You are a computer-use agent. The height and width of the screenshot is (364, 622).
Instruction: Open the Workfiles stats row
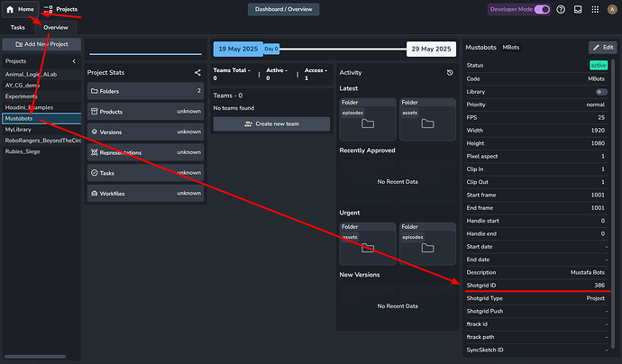tap(145, 194)
